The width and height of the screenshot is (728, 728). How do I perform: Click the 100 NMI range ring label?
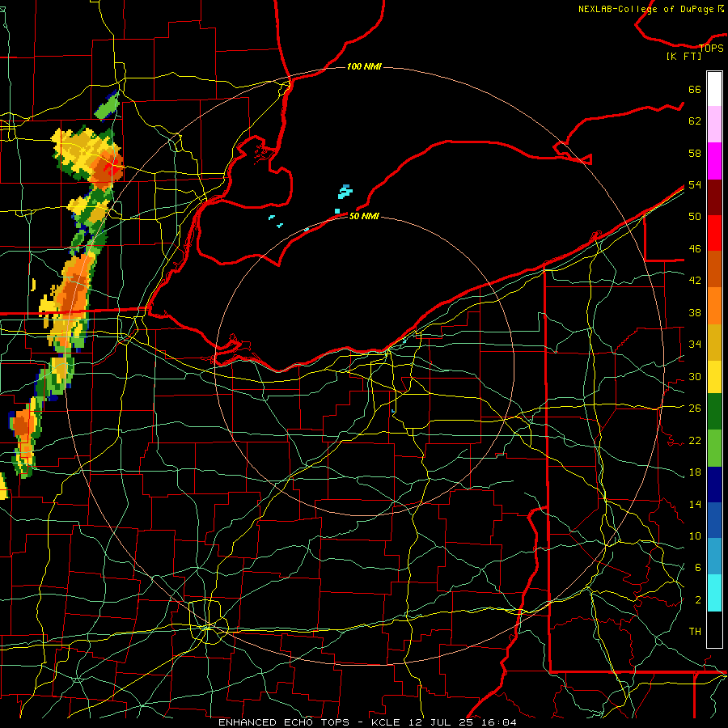[364, 66]
